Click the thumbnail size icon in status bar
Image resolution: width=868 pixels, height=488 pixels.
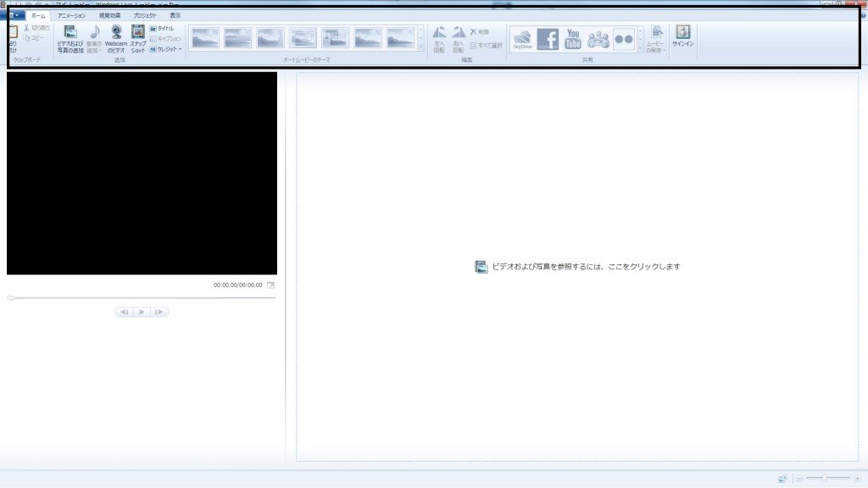click(782, 479)
